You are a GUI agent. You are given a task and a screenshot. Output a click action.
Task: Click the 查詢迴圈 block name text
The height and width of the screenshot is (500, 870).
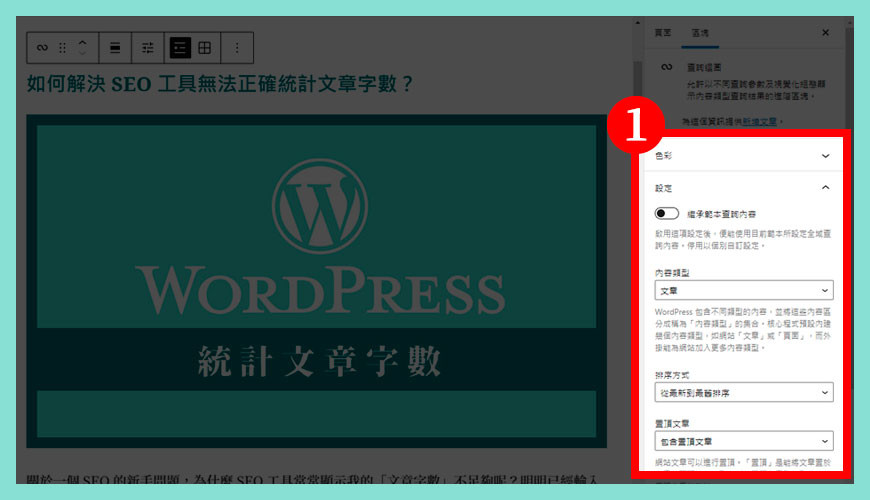[x=704, y=68]
